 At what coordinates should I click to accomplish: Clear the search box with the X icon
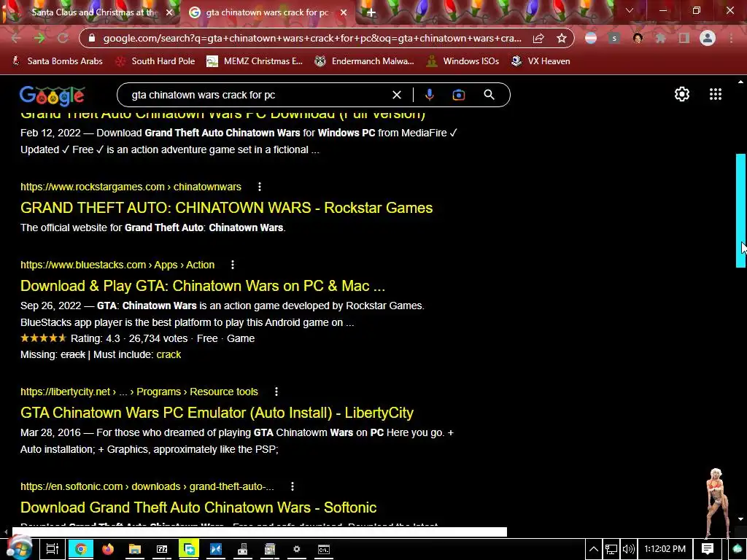coord(396,95)
